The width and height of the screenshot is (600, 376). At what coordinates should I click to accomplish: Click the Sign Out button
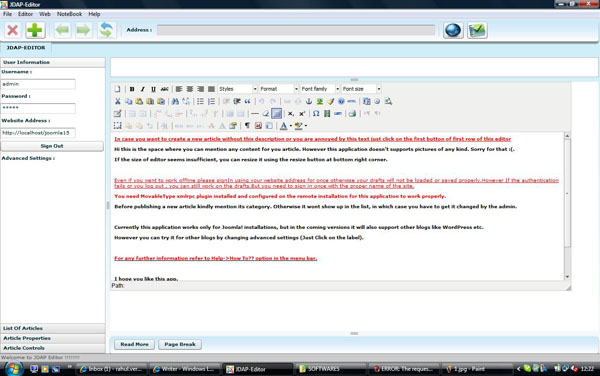52,146
